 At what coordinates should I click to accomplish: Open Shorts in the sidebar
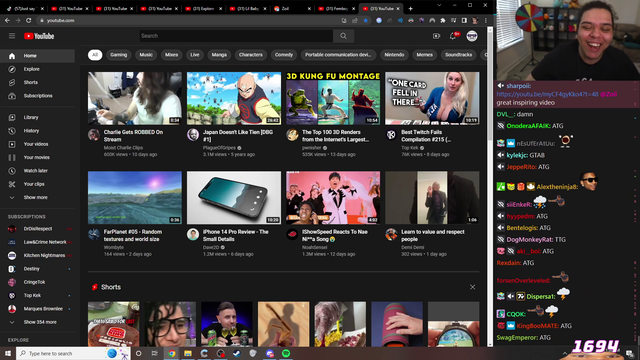tap(37, 82)
